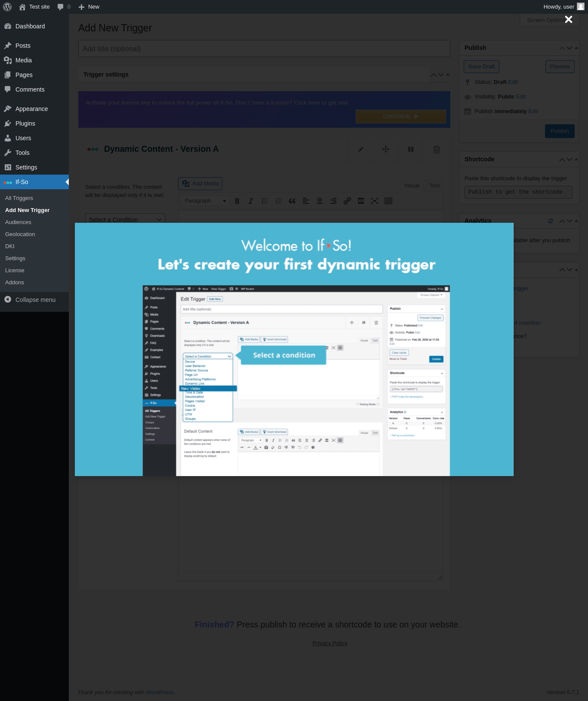Select the If-So menu item
Image resolution: width=588 pixels, height=701 pixels.
point(34,182)
